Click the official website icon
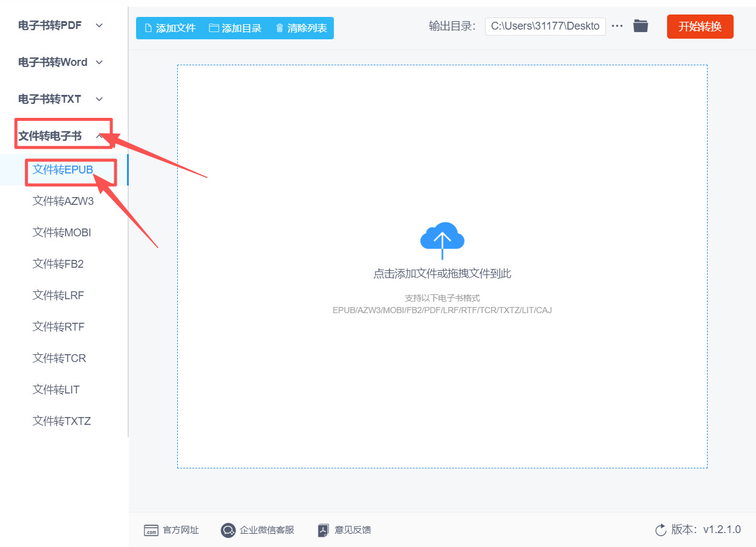The image size is (756, 547). pyautogui.click(x=151, y=530)
